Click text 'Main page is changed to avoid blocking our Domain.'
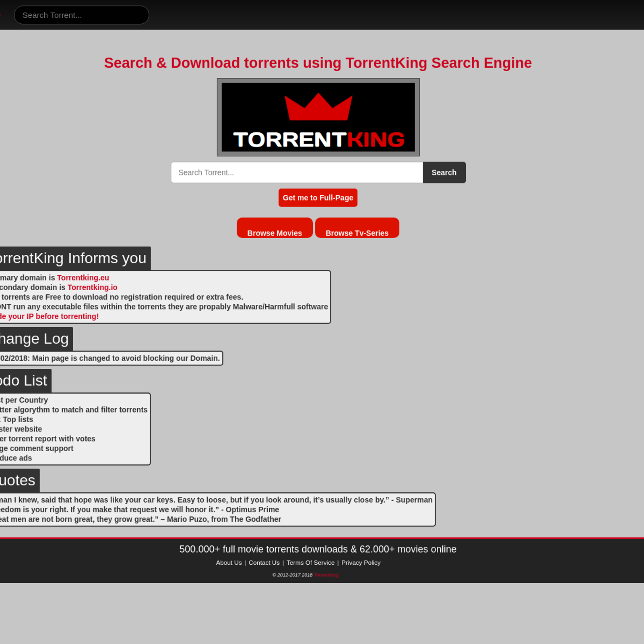Viewport: 644px width, 644px height. 126,358
